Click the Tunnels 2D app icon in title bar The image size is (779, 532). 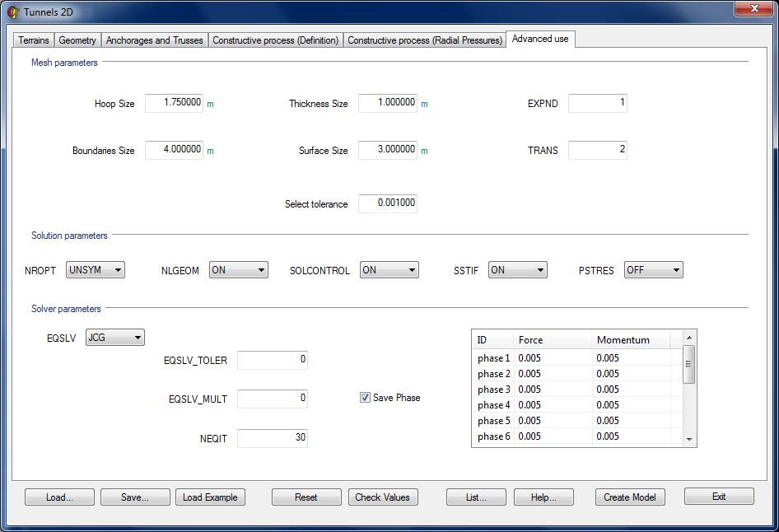[x=13, y=12]
